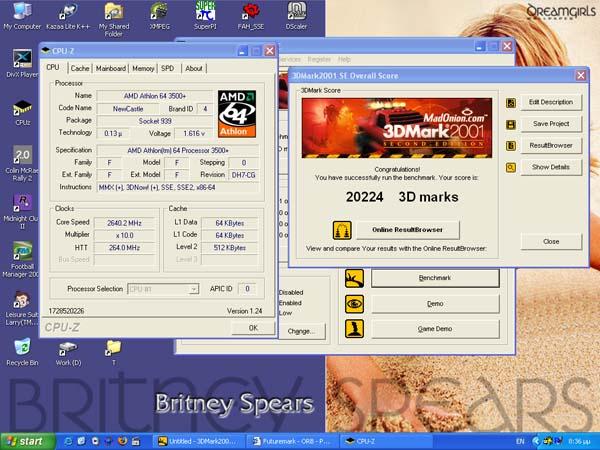
Task: Click the Level 2 cache value 512 KBytes
Action: [x=230, y=248]
